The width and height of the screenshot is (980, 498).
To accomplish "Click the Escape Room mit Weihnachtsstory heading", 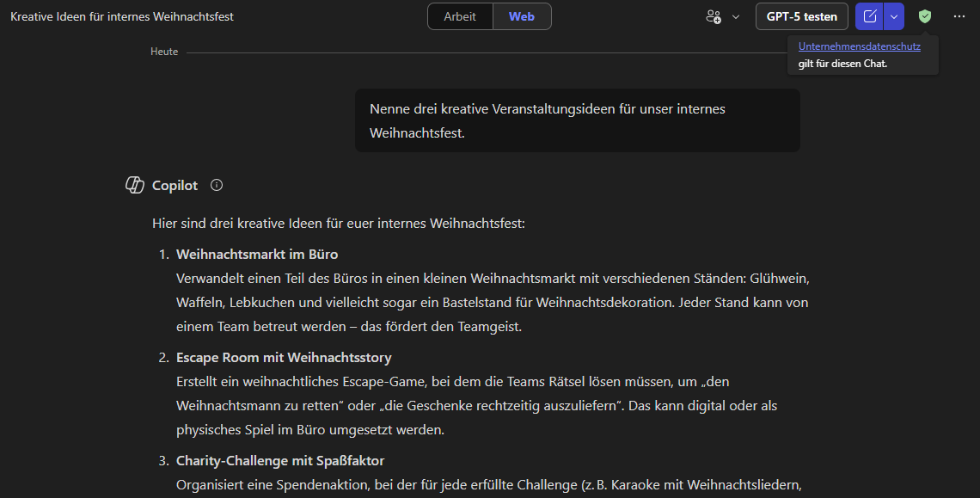I will [284, 357].
